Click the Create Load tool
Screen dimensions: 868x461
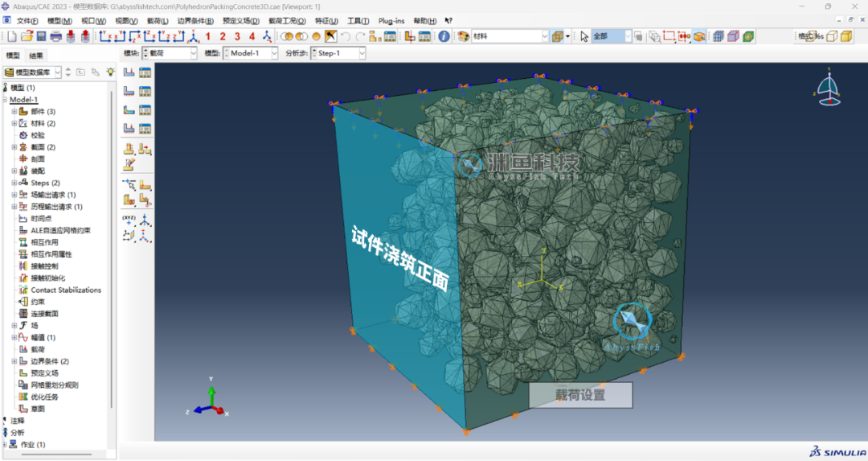[129, 72]
